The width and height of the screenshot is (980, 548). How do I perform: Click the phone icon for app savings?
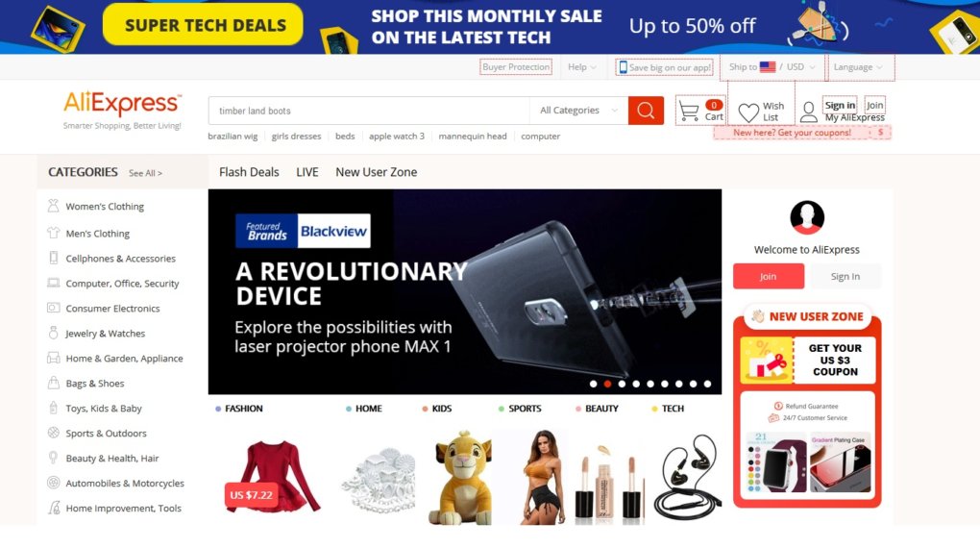click(x=623, y=67)
